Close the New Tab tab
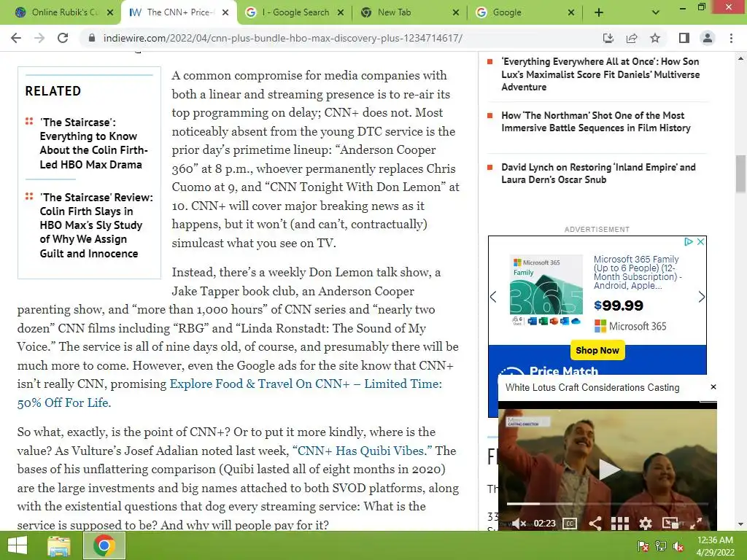 456,12
